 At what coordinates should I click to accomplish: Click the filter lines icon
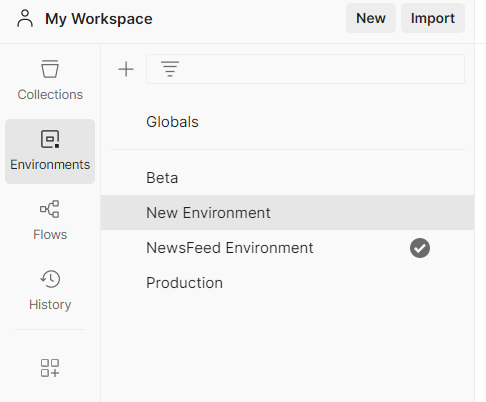click(x=170, y=69)
